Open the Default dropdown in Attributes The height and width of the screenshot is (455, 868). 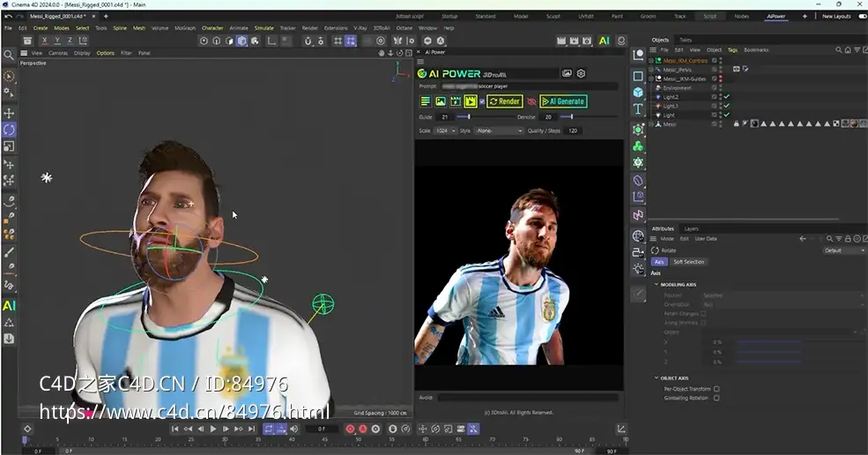843,250
